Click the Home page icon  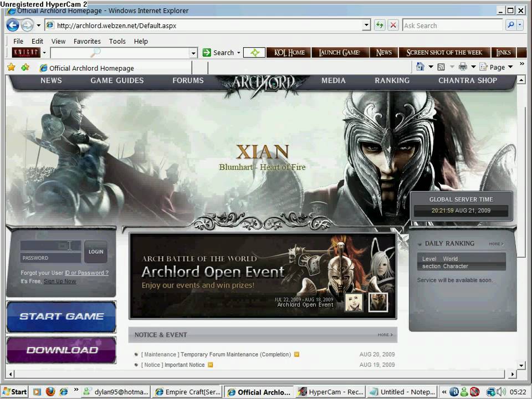coord(420,67)
